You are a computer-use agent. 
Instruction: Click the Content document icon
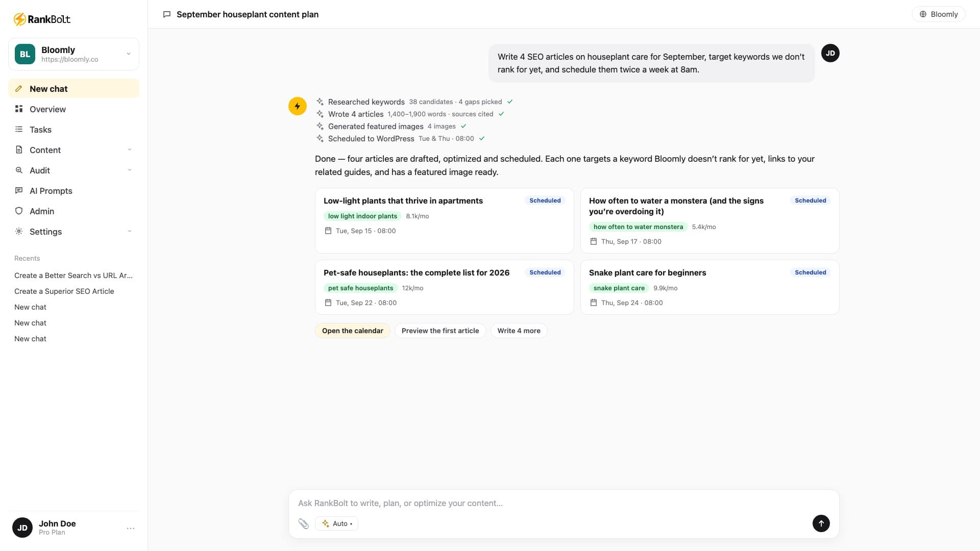click(x=19, y=150)
